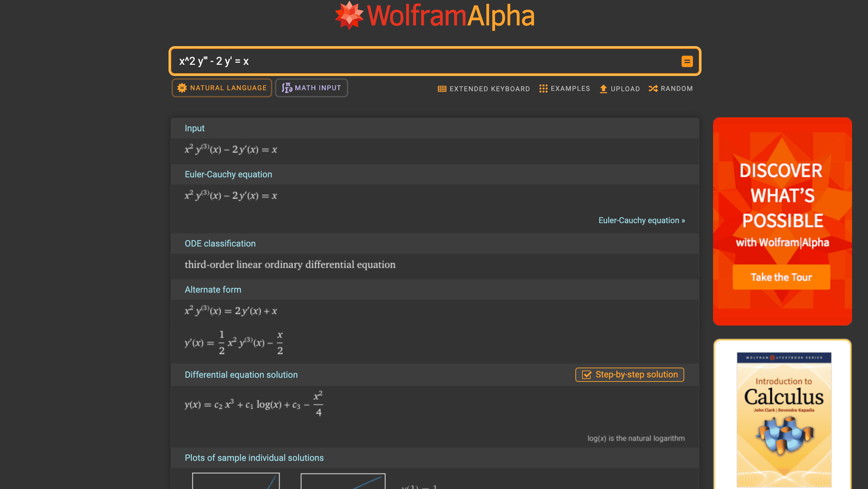Toggle the Step-by-step solution checkbox
The height and width of the screenshot is (489, 868).
586,375
